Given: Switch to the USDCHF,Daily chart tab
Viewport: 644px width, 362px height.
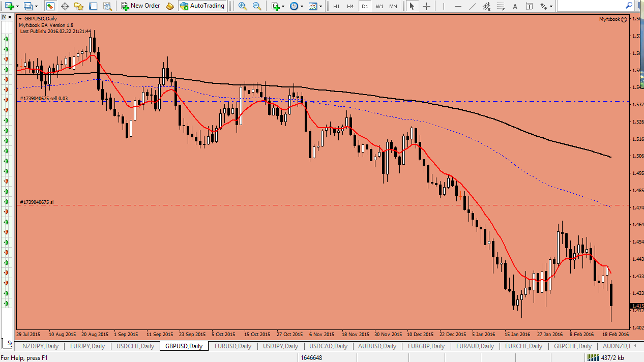Looking at the screenshot, I should point(135,346).
